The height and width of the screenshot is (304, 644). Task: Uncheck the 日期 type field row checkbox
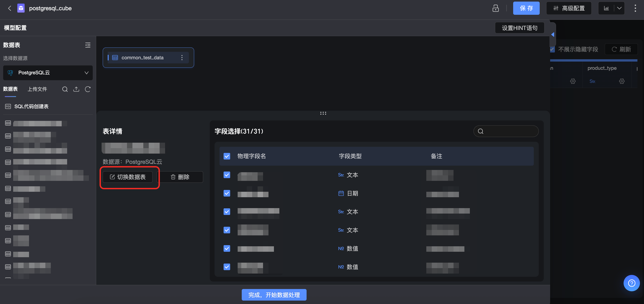(227, 193)
